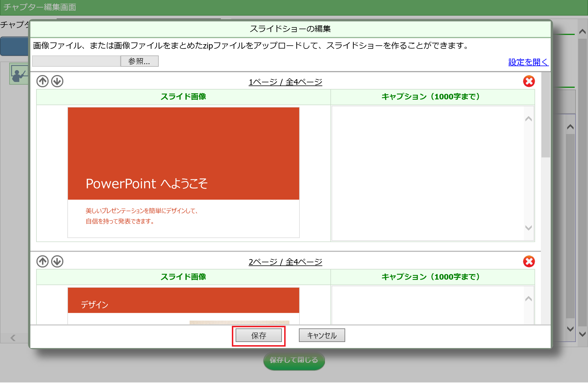Click page 2 キャプション column header
This screenshot has height=383, width=588.
[x=432, y=277]
